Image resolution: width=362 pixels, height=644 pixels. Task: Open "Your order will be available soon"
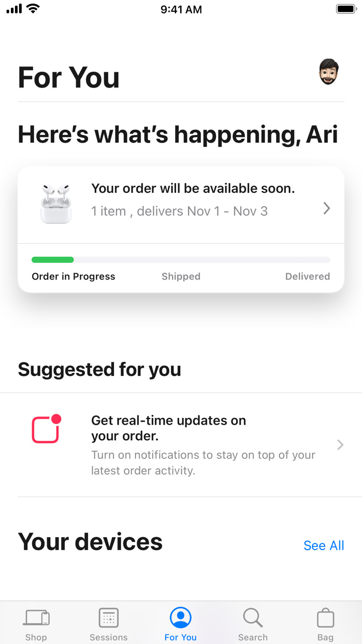click(x=193, y=189)
